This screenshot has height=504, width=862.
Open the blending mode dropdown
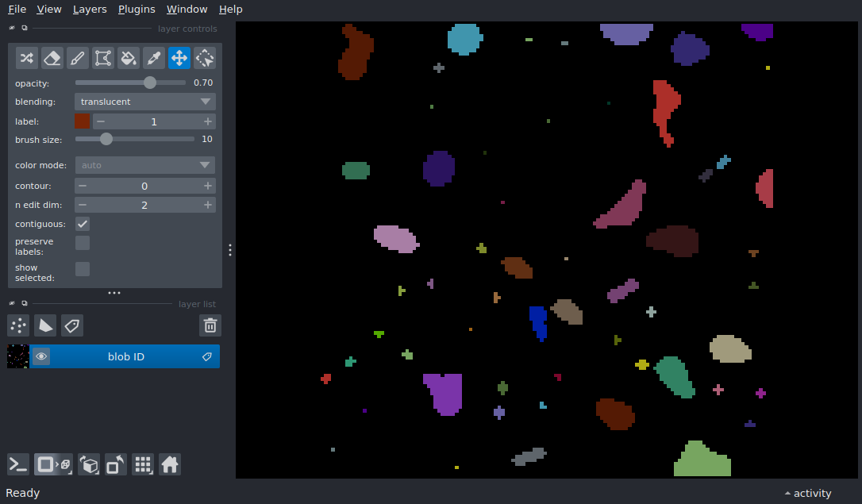pos(145,102)
